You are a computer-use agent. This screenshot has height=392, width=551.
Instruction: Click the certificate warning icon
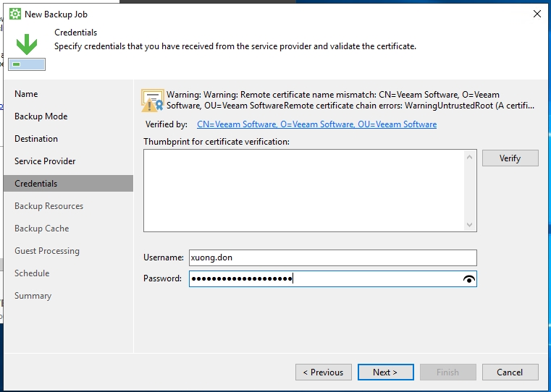pos(153,101)
